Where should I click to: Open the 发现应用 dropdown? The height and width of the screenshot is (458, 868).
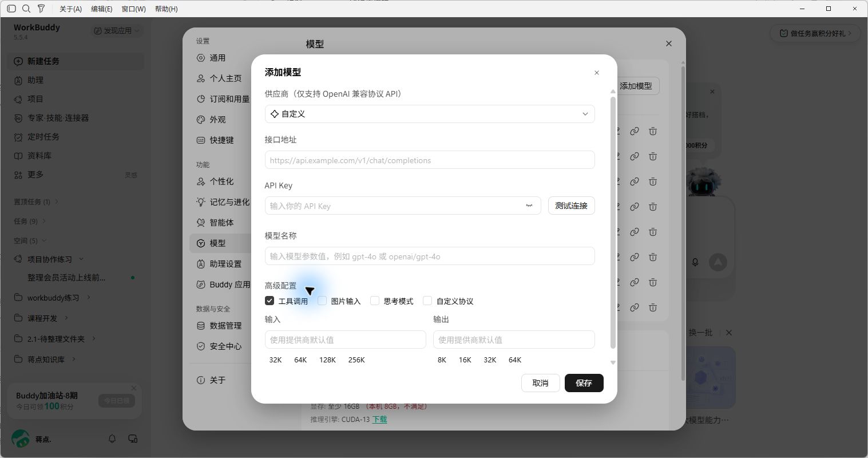[117, 31]
